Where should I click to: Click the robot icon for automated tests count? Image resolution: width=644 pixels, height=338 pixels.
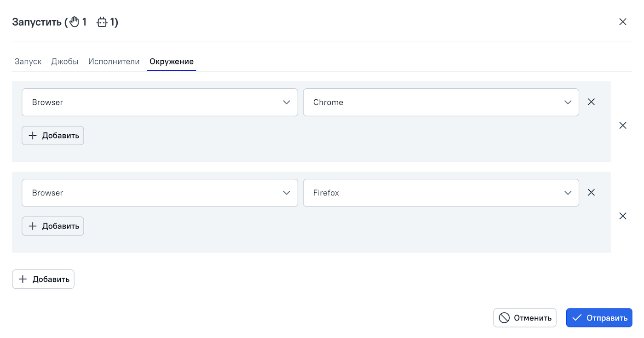pyautogui.click(x=102, y=22)
